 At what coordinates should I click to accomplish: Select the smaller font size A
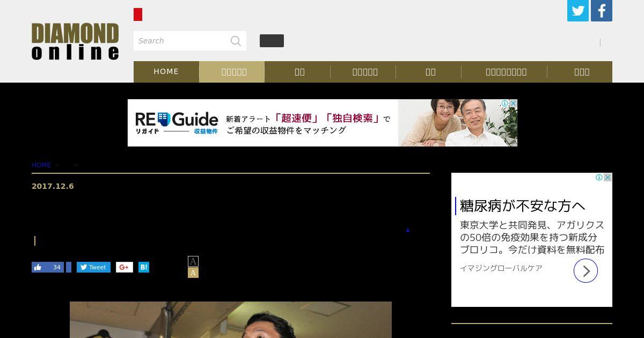point(193,261)
